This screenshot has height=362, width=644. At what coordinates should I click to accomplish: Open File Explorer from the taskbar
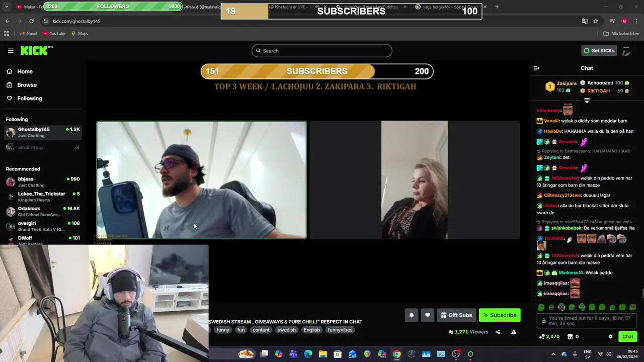pyautogui.click(x=323, y=354)
